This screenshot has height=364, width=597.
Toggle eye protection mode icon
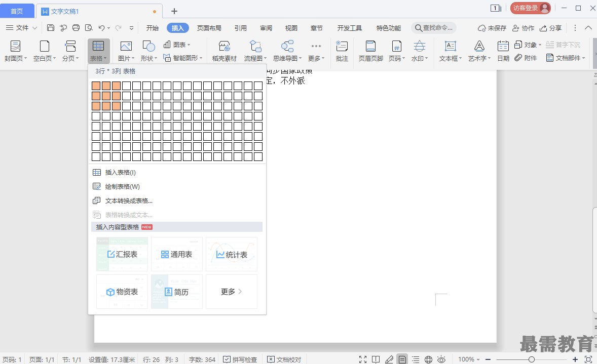click(441, 359)
